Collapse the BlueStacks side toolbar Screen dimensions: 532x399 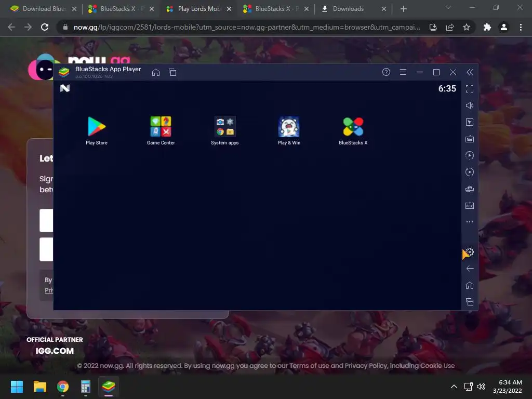(470, 72)
